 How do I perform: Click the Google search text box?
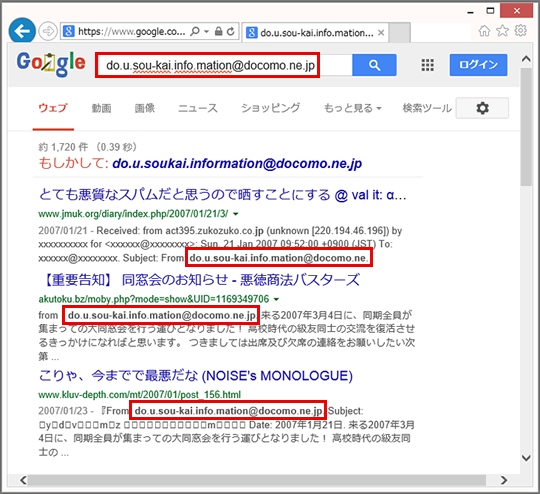(224, 65)
